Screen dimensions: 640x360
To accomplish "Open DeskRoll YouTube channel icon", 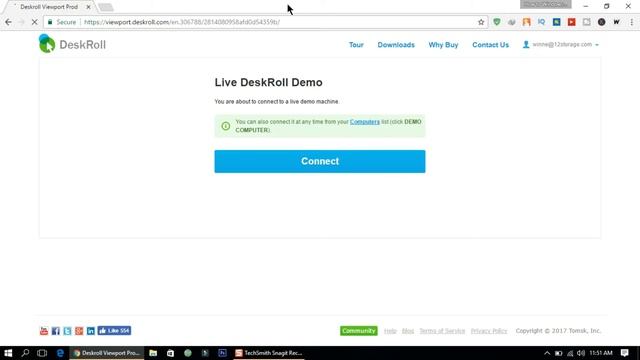I will click(44, 331).
